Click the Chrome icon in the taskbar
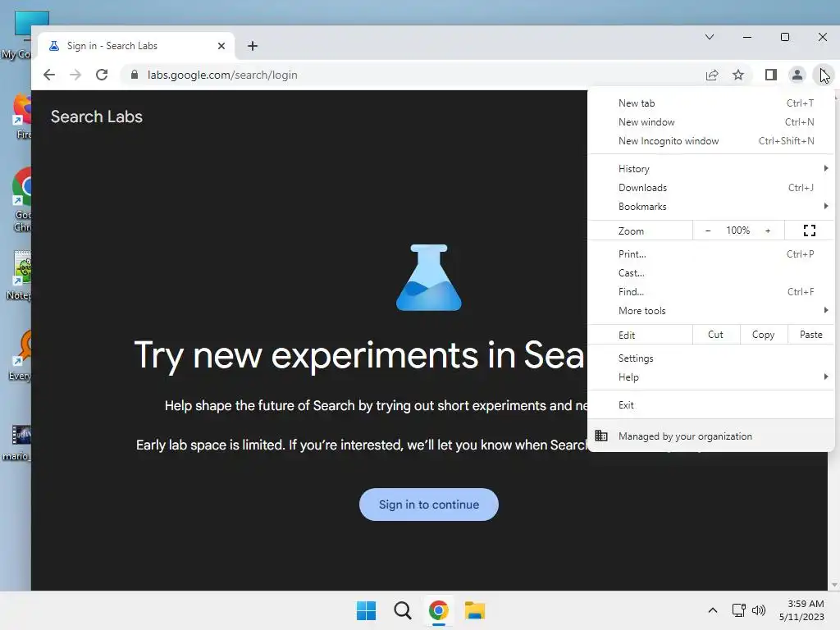The height and width of the screenshot is (630, 840). click(438, 610)
